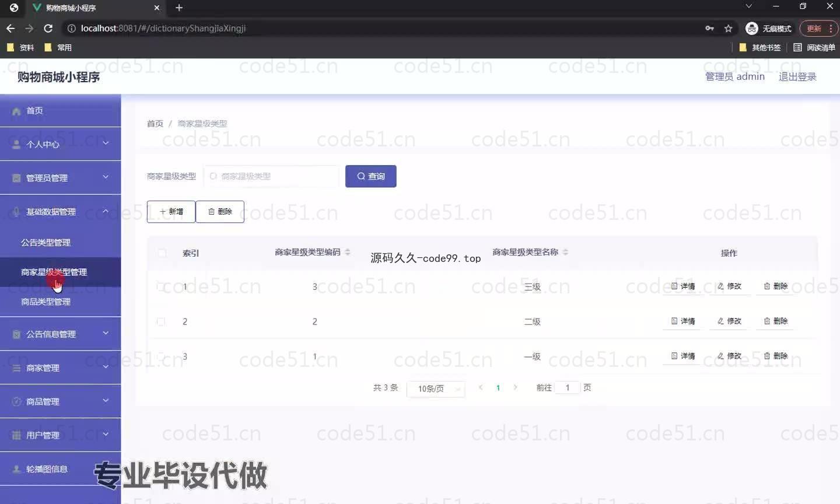Tick the select-all checkbox in table header
The height and width of the screenshot is (504, 840).
[162, 253]
